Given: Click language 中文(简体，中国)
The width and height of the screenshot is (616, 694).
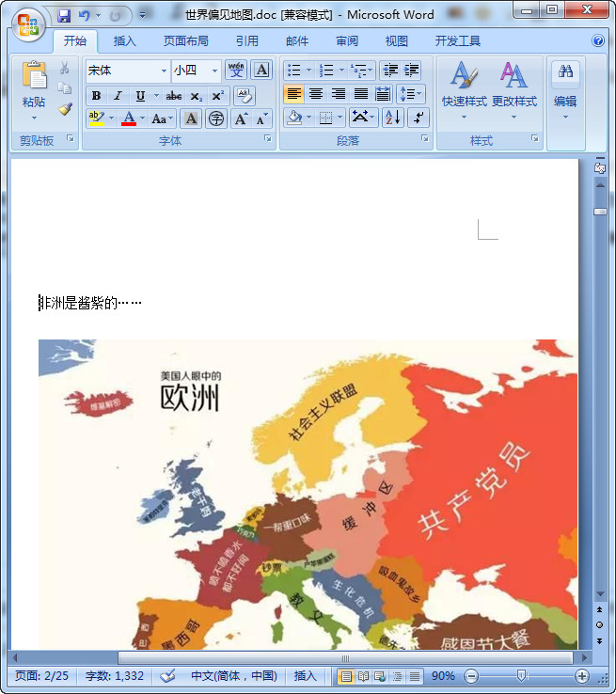Looking at the screenshot, I should point(234,676).
